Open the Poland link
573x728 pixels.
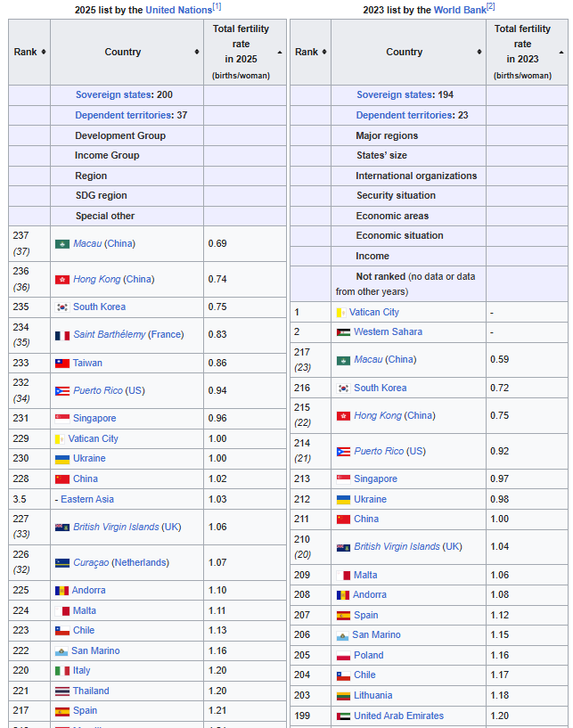coord(369,656)
